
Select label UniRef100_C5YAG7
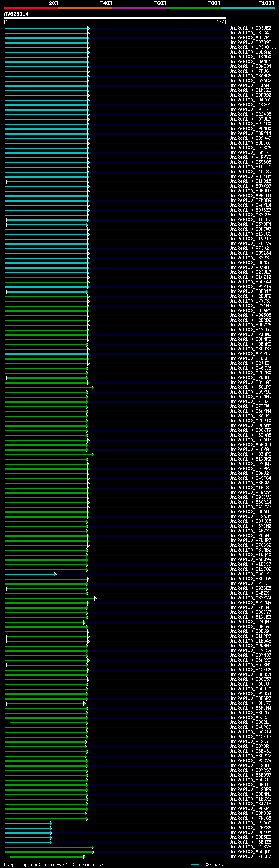point(250,81)
